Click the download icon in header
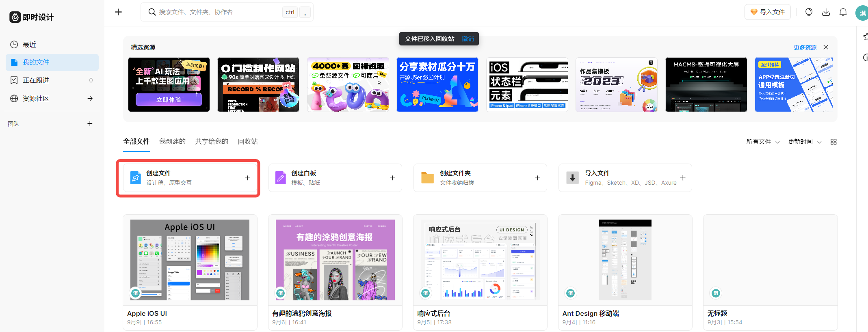 click(x=826, y=12)
